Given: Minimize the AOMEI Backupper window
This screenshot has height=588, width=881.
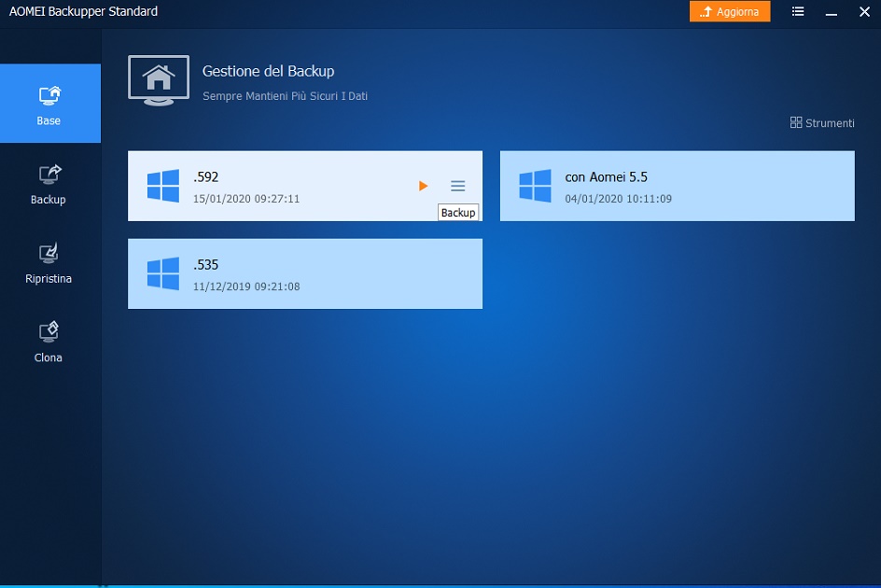Looking at the screenshot, I should pos(831,12).
